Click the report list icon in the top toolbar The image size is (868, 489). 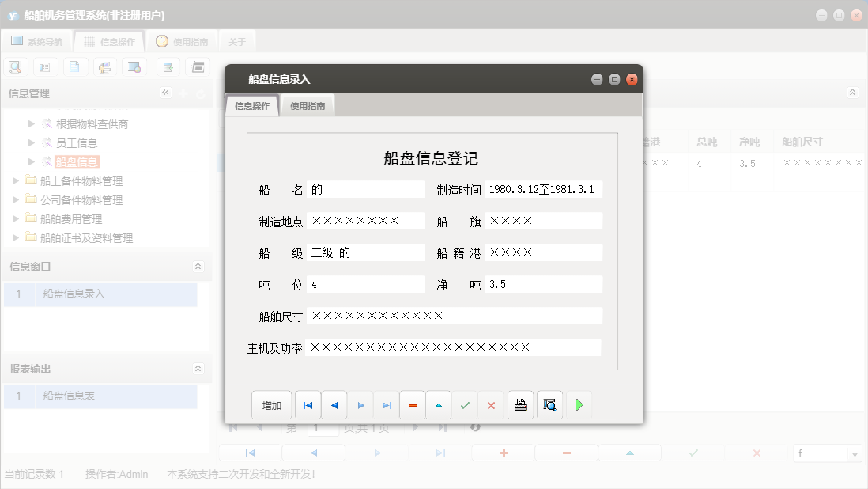[45, 66]
